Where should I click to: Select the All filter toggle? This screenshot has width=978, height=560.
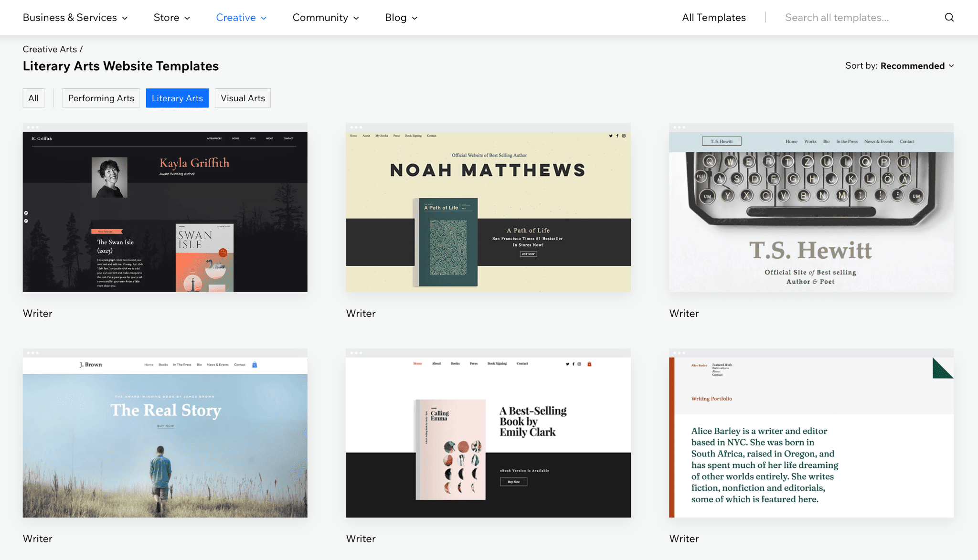pos(33,98)
